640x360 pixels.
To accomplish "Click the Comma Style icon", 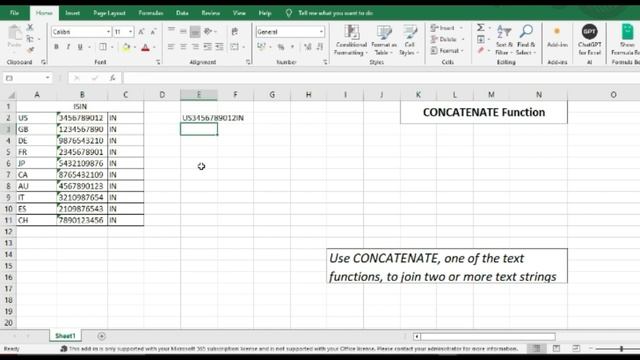I will (x=292, y=47).
